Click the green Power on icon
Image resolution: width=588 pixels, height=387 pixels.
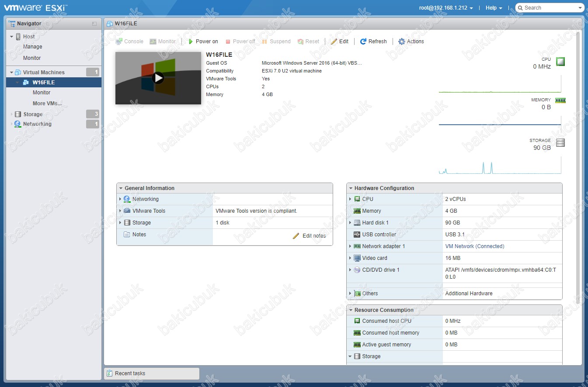point(191,41)
